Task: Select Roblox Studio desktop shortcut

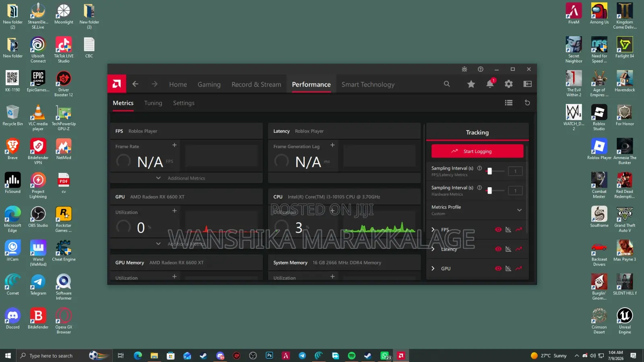Action: pos(599,117)
